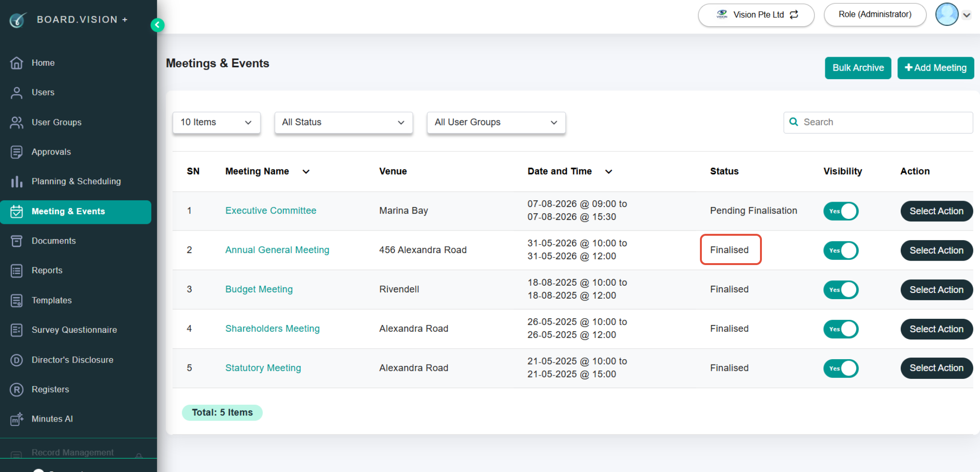Click the magnifier icon in search box
Viewport: 980px width, 472px height.
794,122
